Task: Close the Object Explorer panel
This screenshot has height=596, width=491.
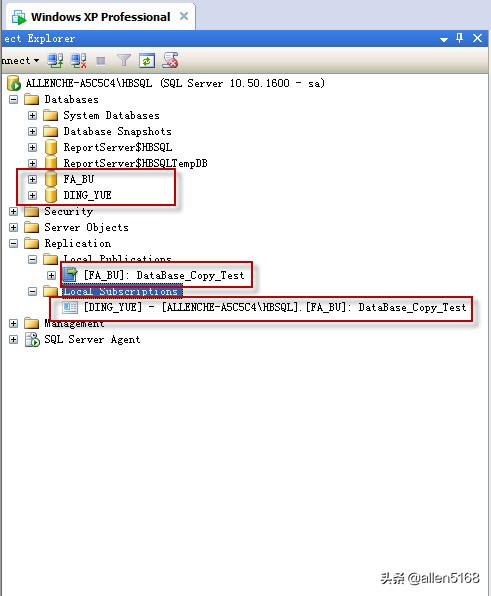Action: 477,38
